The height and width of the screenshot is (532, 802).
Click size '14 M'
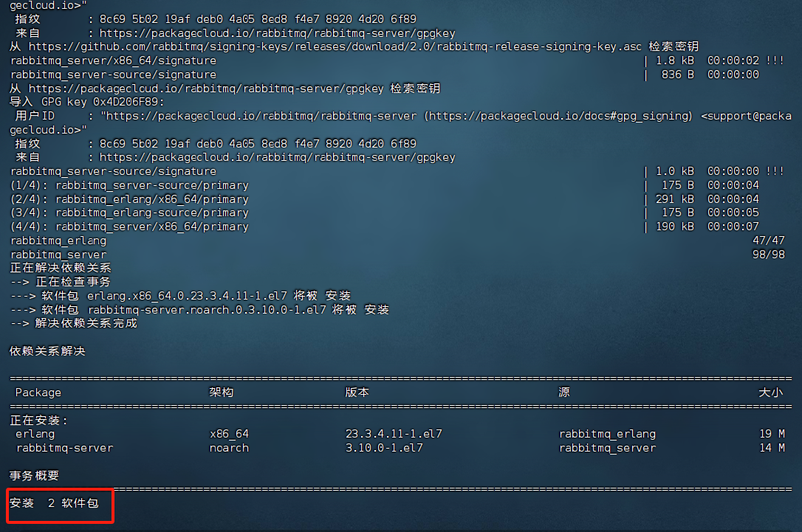[x=772, y=448]
